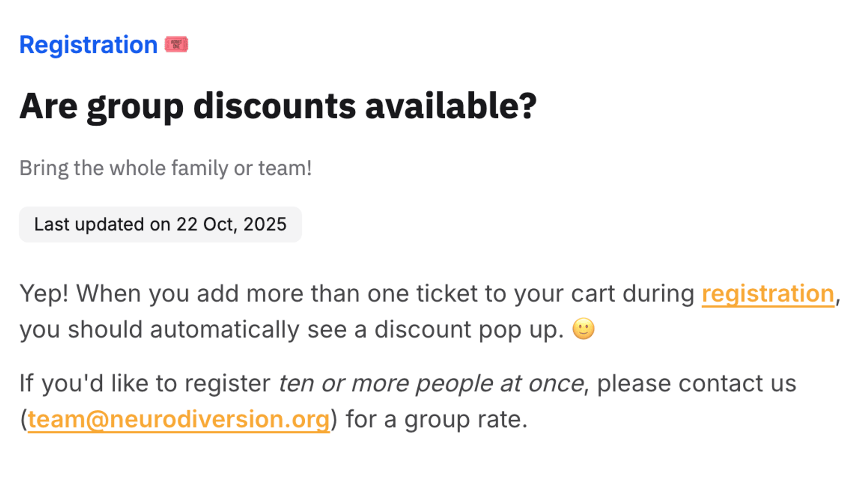Click the "Bring the whole family or team!" subtitle

coord(165,168)
